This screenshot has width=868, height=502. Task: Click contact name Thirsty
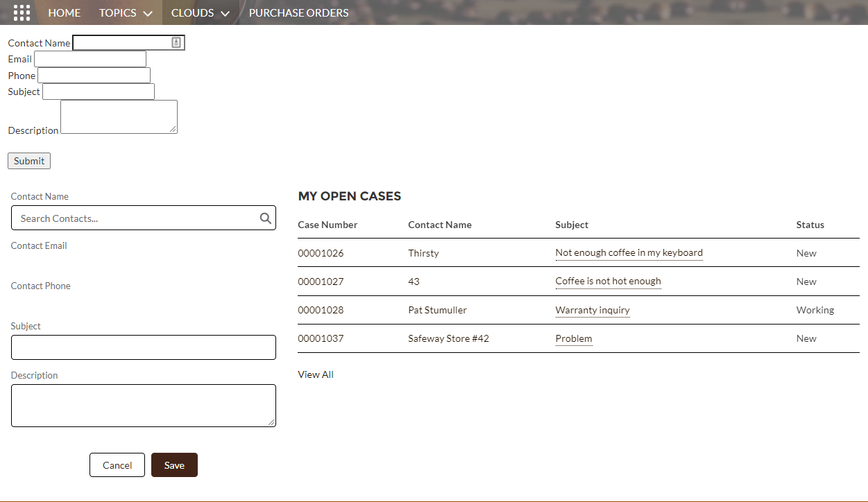point(423,253)
